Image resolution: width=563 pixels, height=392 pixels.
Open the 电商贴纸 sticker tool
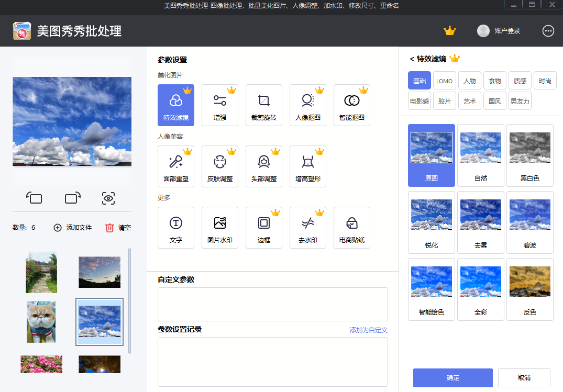click(x=352, y=227)
